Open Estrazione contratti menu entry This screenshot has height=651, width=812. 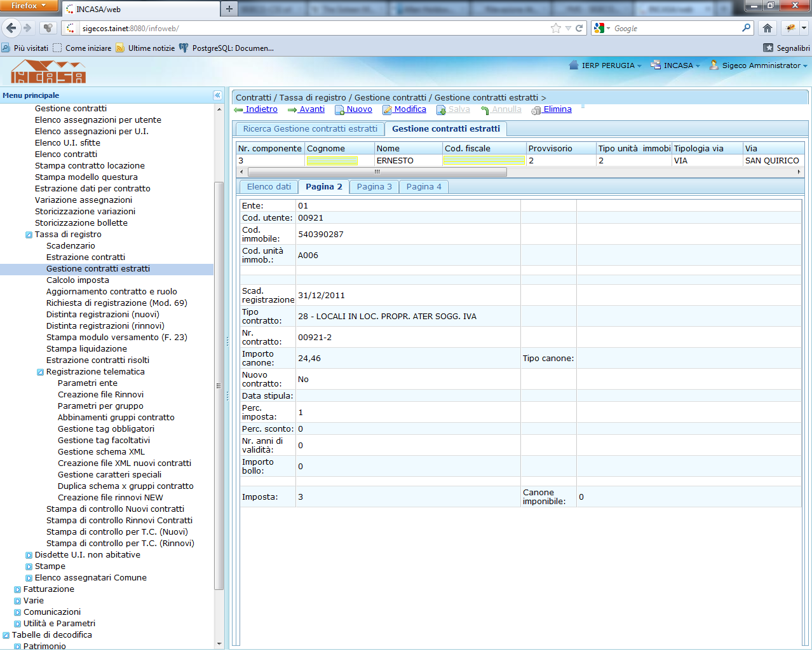pyautogui.click(x=86, y=257)
